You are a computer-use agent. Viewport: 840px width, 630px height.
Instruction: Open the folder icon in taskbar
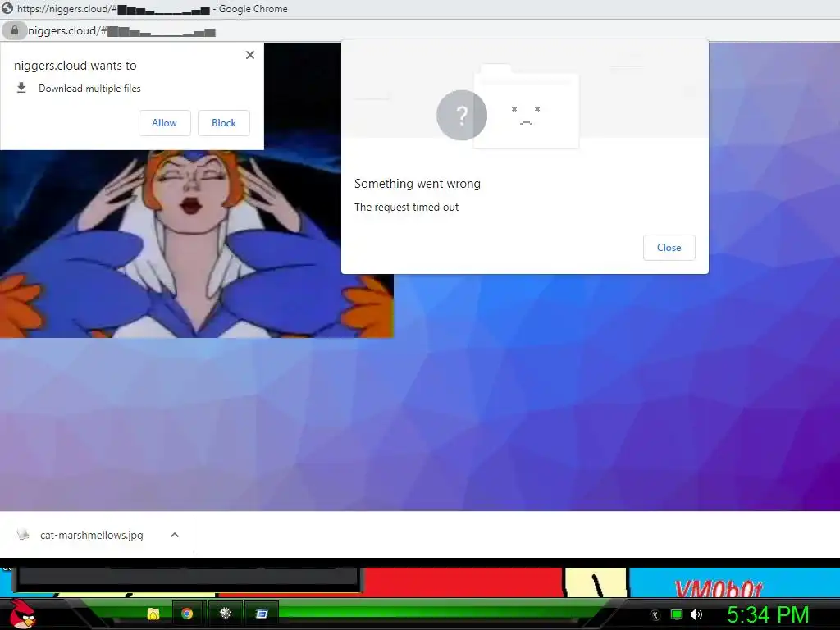(153, 614)
